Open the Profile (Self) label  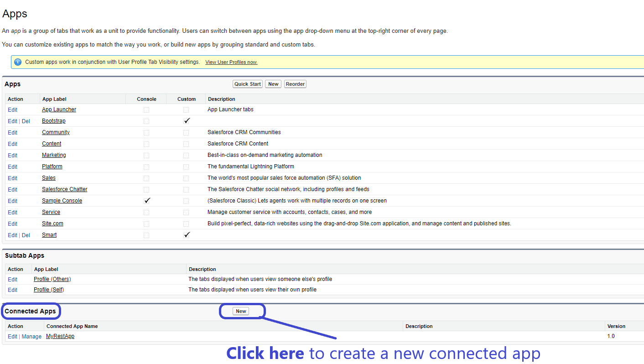pyautogui.click(x=49, y=290)
